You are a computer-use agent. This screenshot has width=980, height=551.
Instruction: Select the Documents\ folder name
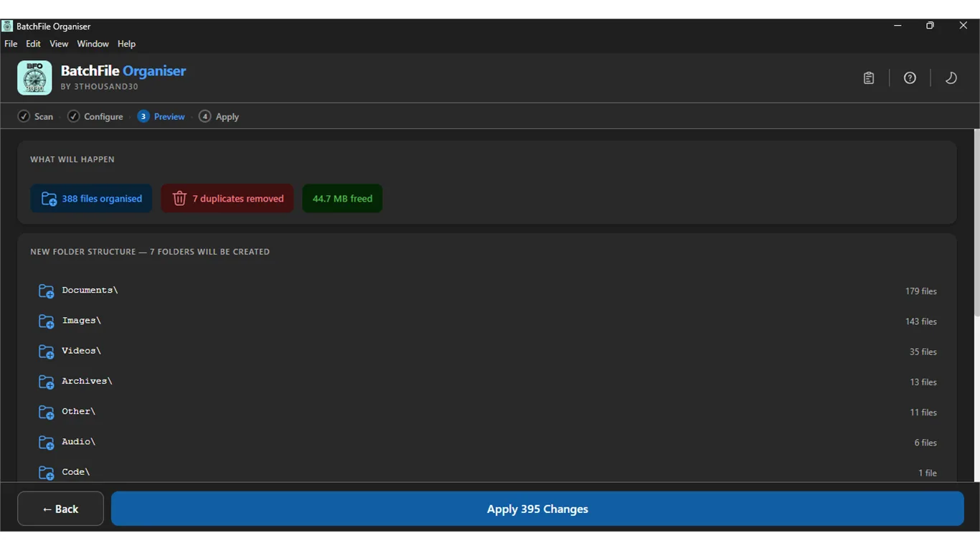[x=90, y=290]
